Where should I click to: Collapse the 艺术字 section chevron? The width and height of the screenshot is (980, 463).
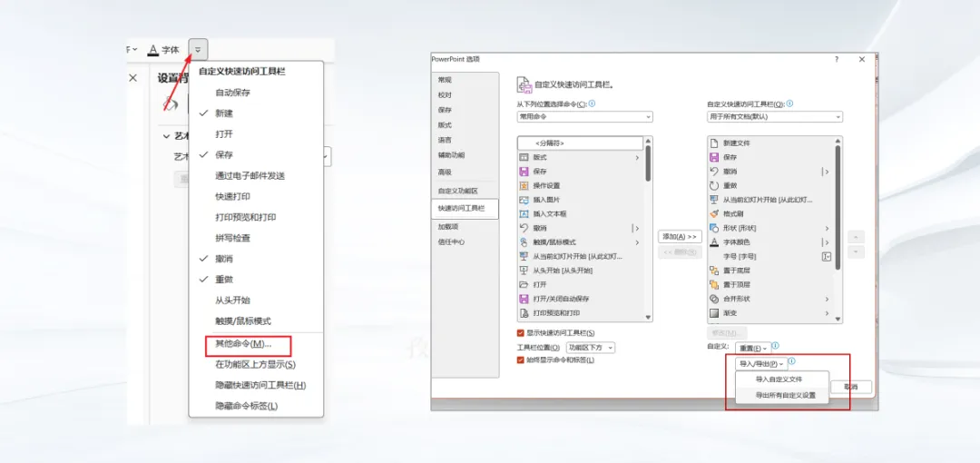(166, 136)
